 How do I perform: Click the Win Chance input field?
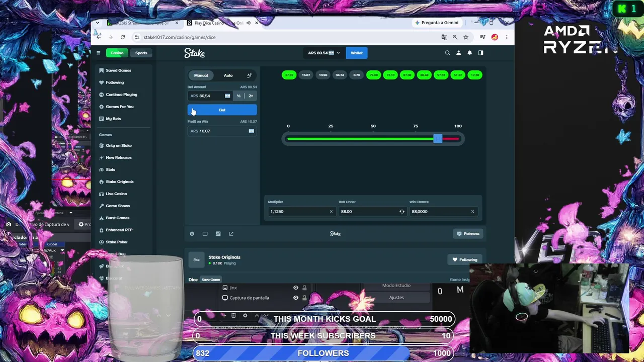coord(443,212)
